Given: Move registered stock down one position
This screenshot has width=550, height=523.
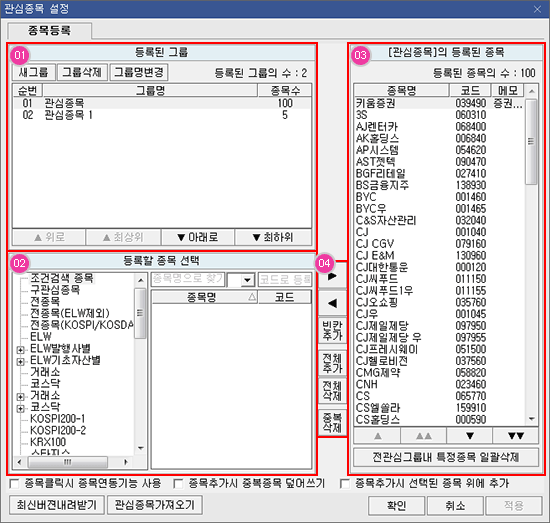Looking at the screenshot, I should (x=470, y=436).
